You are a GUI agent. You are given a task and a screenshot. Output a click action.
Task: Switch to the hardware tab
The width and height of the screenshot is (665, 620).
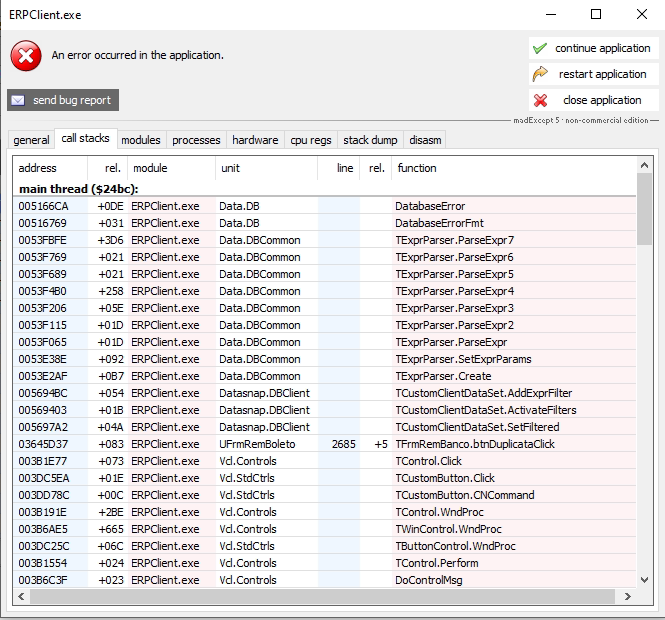[255, 140]
